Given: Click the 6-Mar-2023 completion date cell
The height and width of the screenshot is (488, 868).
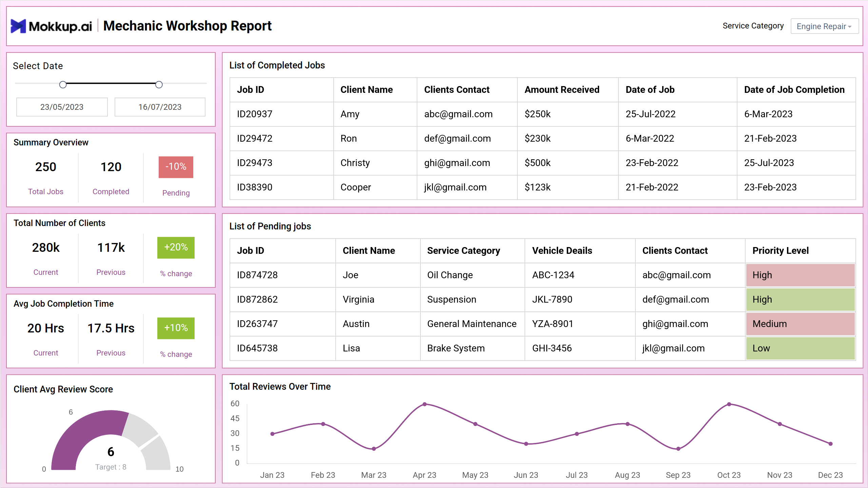Looking at the screenshot, I should click(796, 114).
